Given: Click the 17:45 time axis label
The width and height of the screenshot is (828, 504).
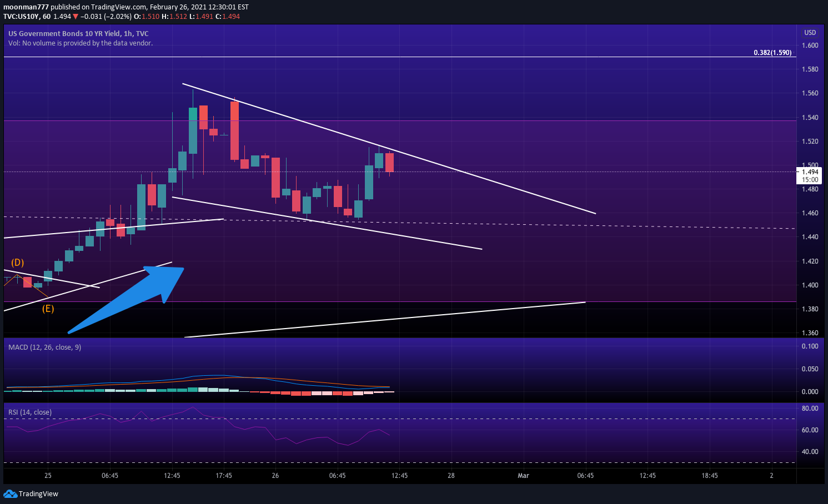Looking at the screenshot, I should point(224,476).
